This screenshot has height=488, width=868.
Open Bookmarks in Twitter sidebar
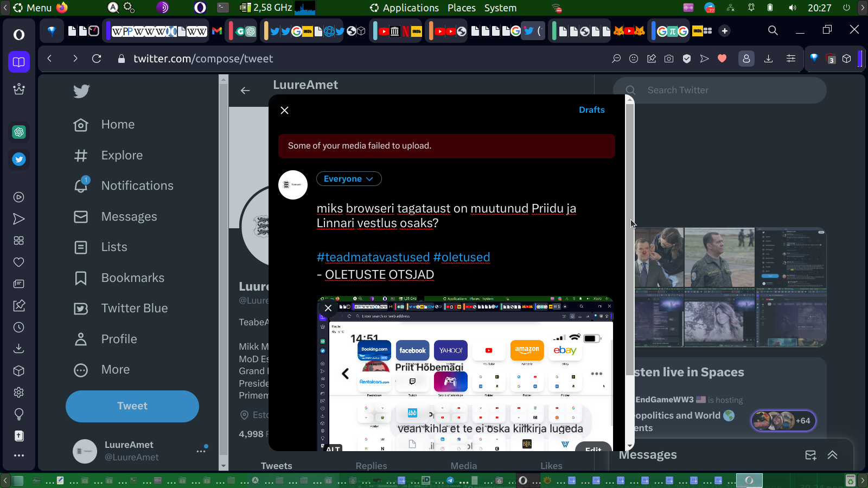point(119,278)
